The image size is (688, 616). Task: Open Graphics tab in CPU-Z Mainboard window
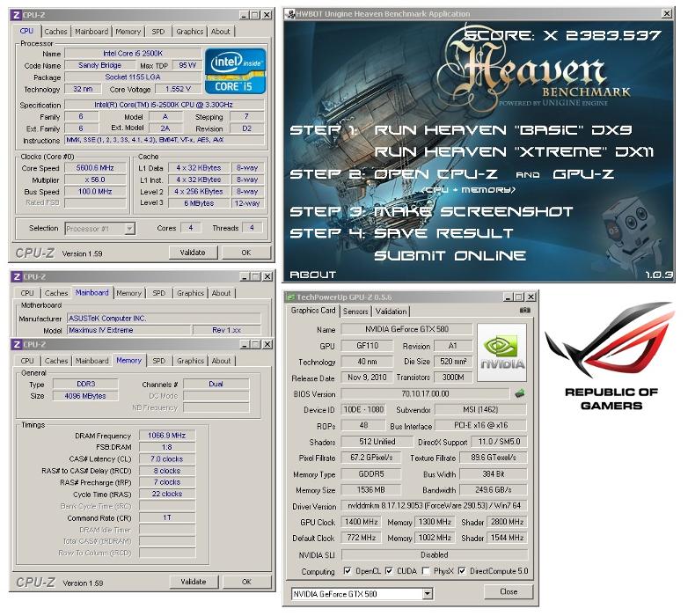coord(190,293)
